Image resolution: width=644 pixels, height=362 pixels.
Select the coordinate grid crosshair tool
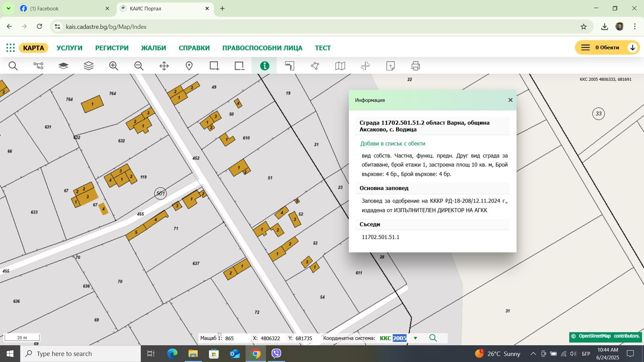coord(365,66)
